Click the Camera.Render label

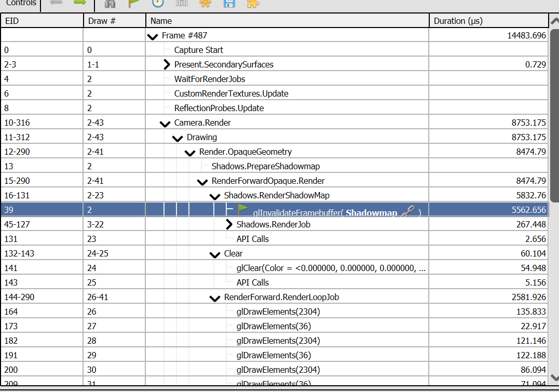(202, 123)
